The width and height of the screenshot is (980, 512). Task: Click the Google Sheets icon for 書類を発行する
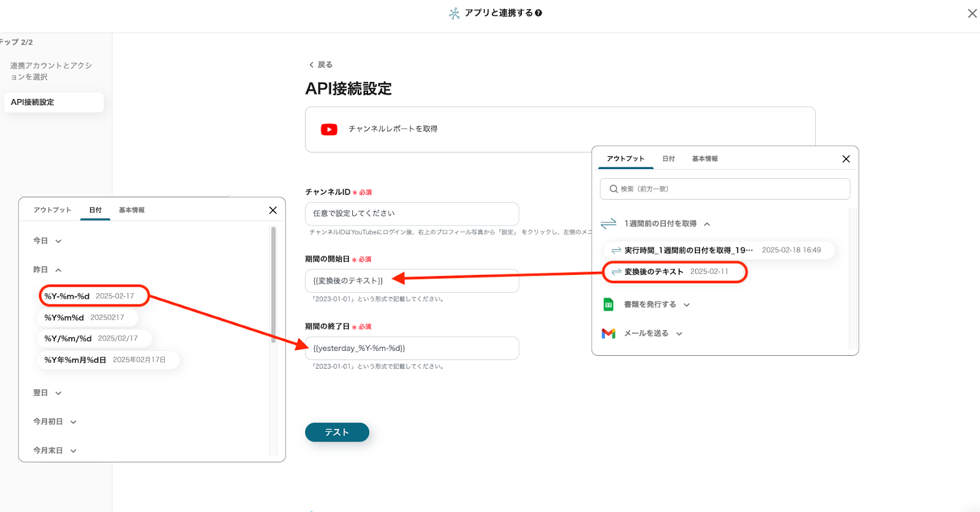[x=608, y=304]
